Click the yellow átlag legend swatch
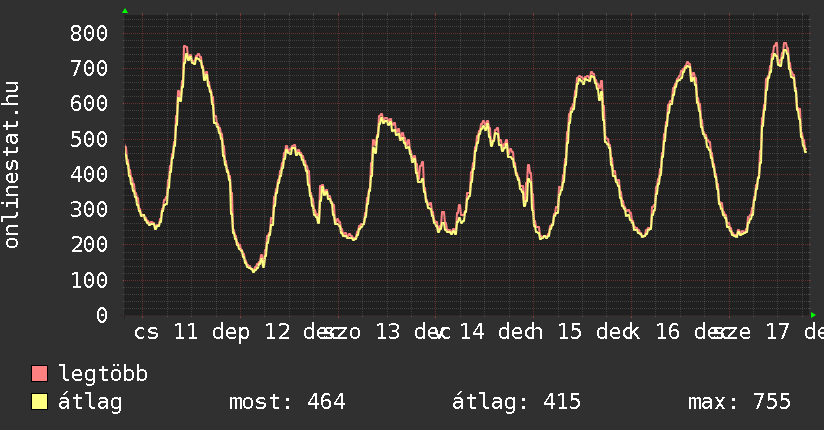Screen dimensions: 824x430 [40, 402]
